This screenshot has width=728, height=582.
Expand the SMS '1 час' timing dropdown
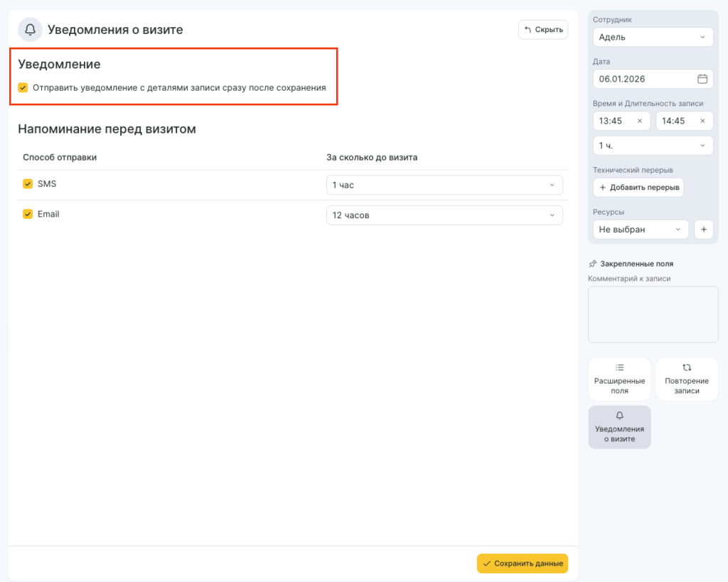click(444, 185)
